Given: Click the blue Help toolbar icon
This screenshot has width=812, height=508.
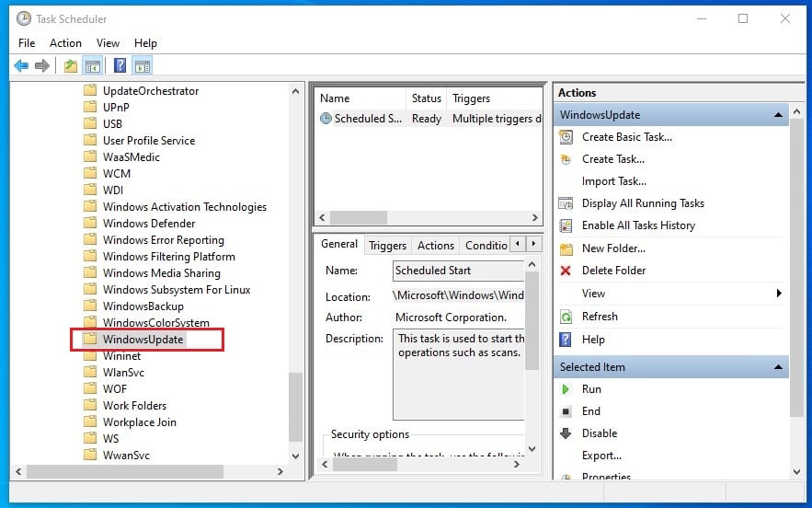Looking at the screenshot, I should click(x=120, y=66).
